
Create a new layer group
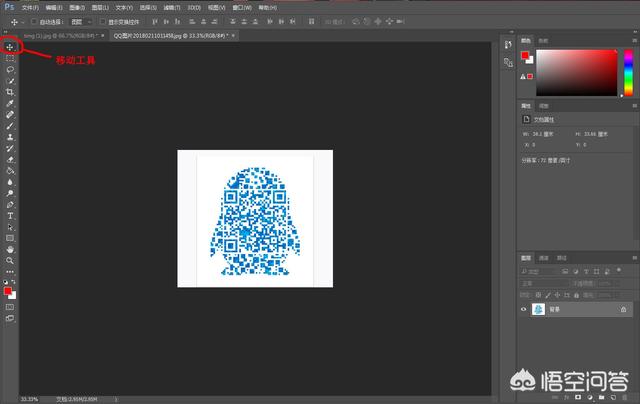click(602, 397)
